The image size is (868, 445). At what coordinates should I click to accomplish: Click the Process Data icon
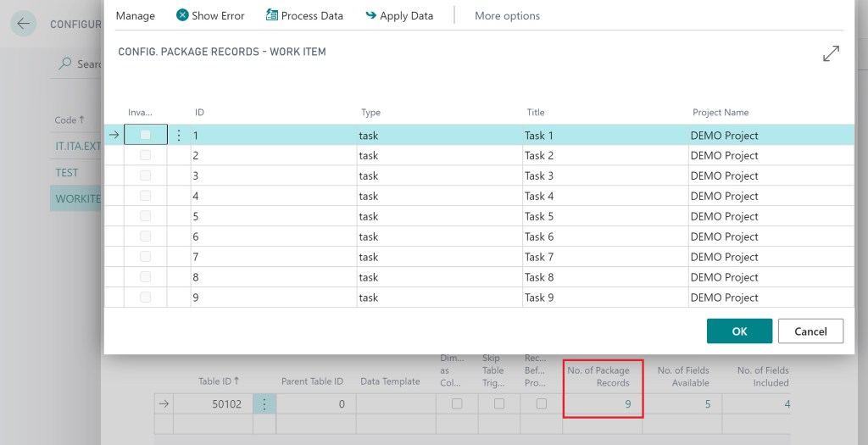point(272,15)
